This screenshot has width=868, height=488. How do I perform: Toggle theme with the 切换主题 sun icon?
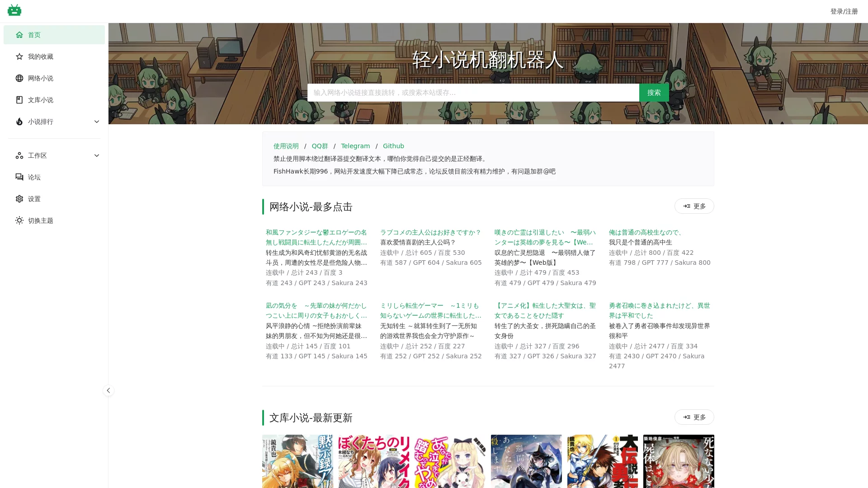click(x=19, y=221)
